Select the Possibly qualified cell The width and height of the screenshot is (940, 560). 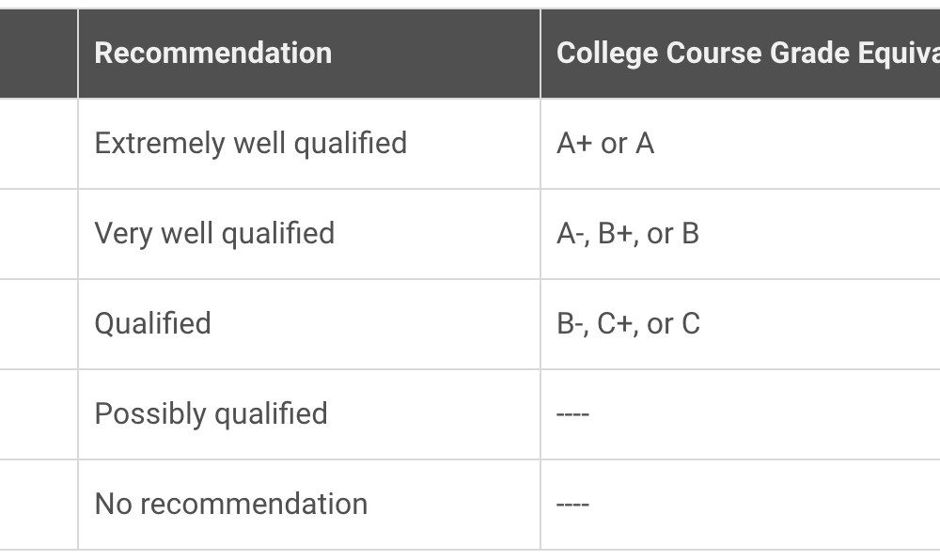coord(308,414)
